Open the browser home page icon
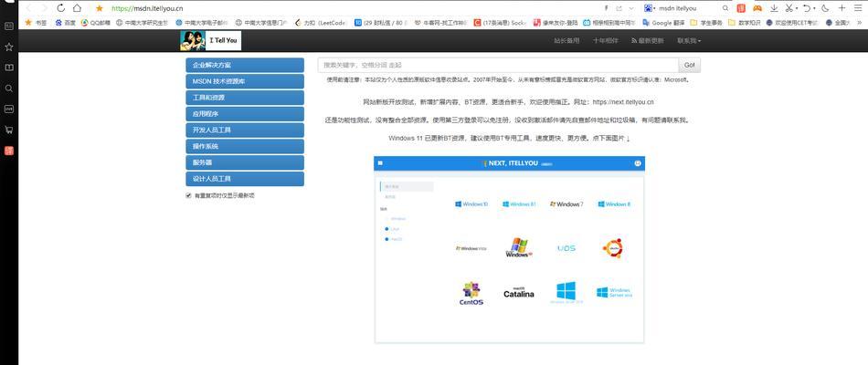 77,8
